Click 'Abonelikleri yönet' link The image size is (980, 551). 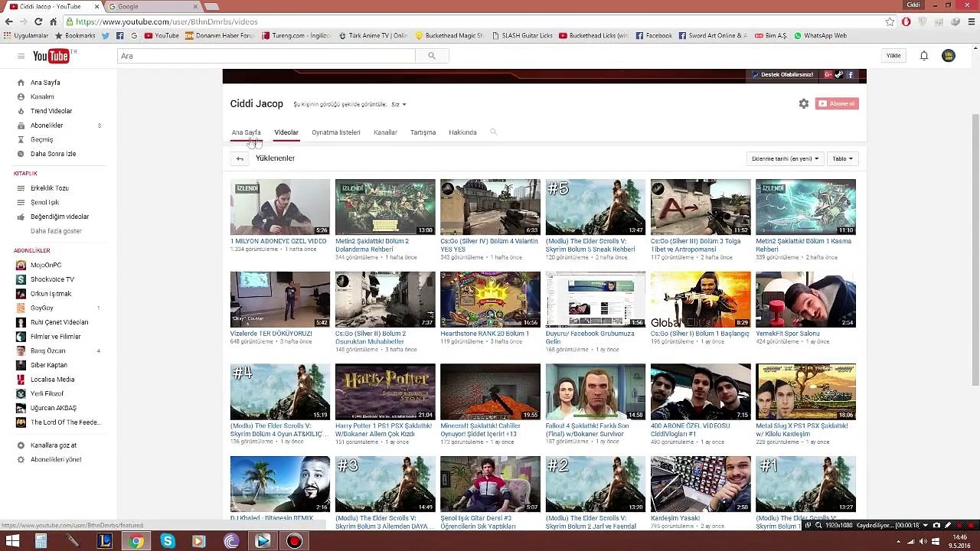click(x=56, y=460)
